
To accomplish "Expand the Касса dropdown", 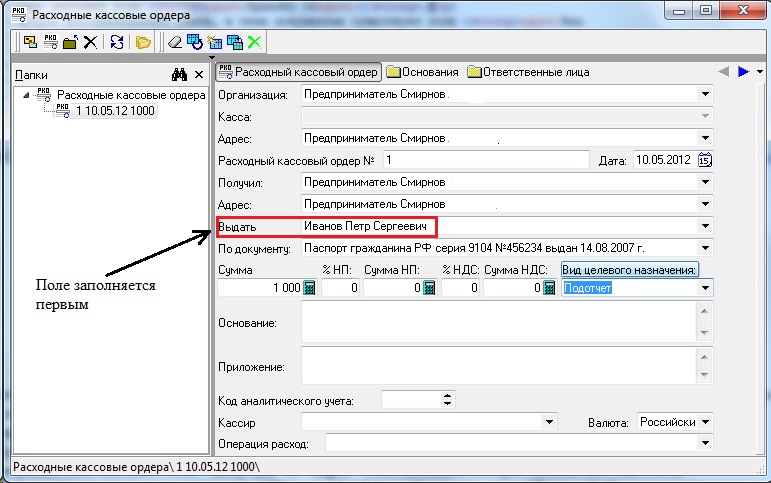I will (705, 116).
